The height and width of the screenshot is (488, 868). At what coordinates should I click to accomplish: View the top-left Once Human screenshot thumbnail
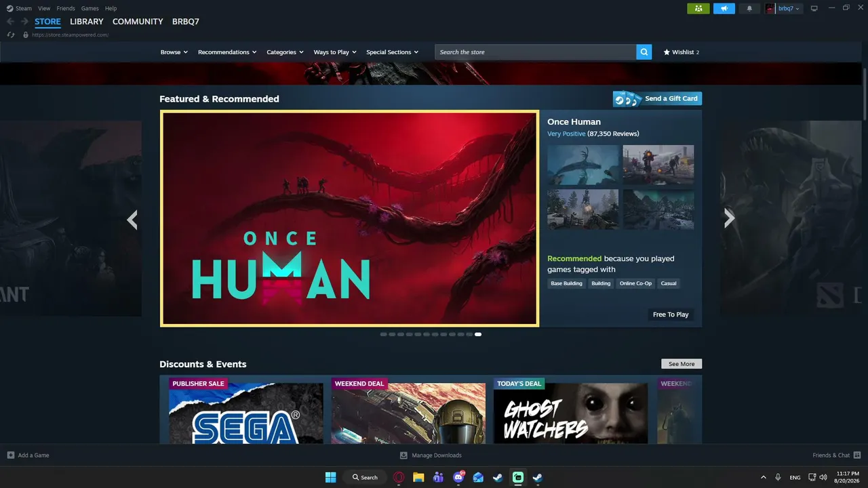[x=583, y=165]
